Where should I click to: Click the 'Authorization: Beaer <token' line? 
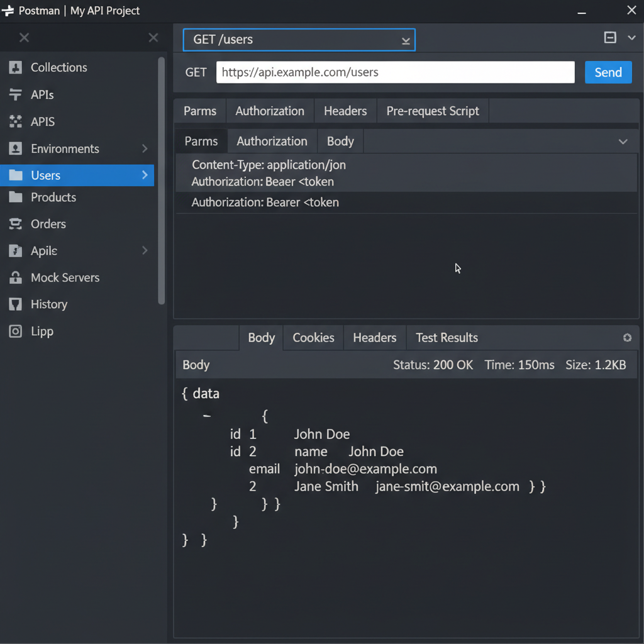(263, 182)
